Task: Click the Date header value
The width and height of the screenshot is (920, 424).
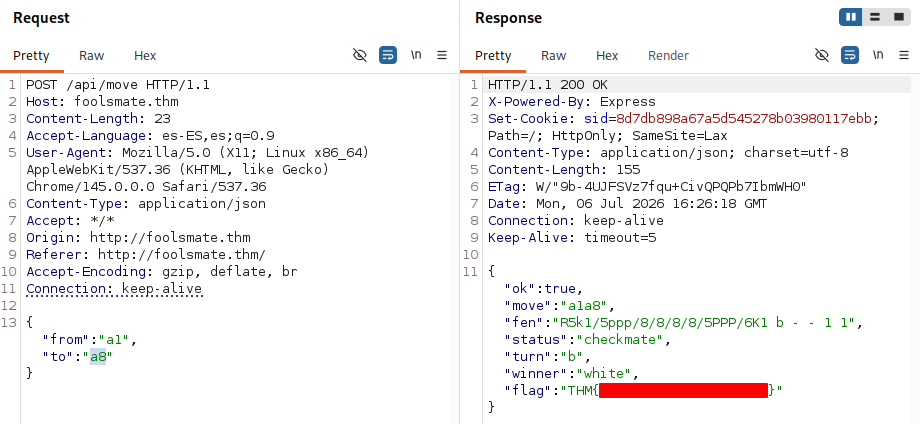Action: pyautogui.click(x=652, y=204)
